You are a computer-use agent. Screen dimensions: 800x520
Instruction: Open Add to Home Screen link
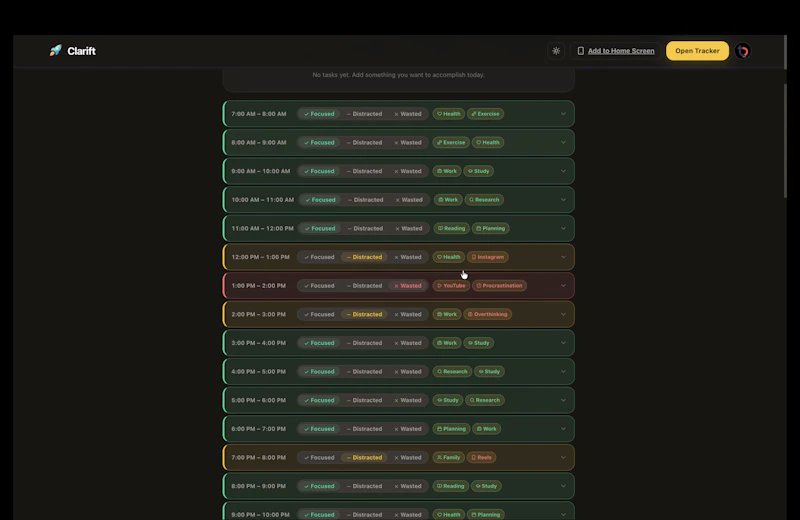tap(616, 51)
